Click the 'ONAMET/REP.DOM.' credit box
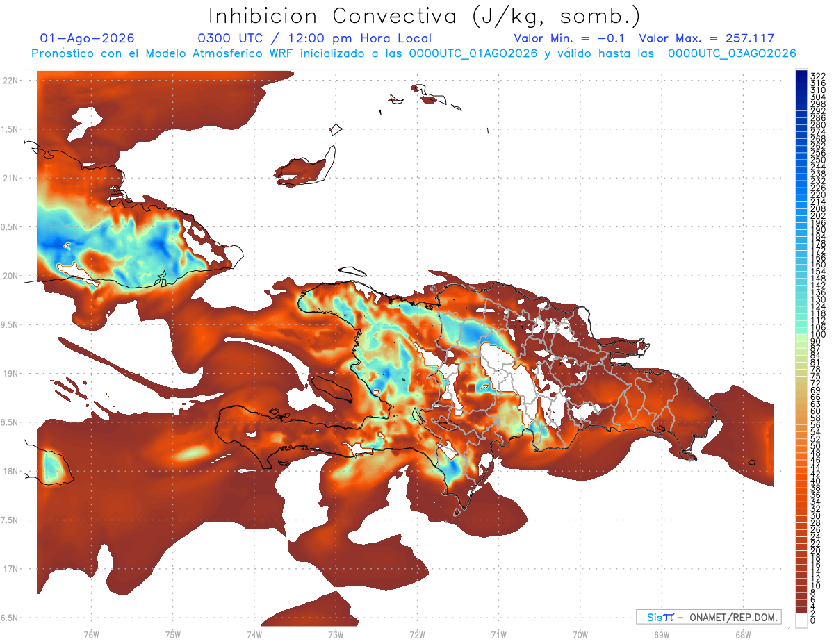Screen dimensions: 834x644 pos(708,617)
